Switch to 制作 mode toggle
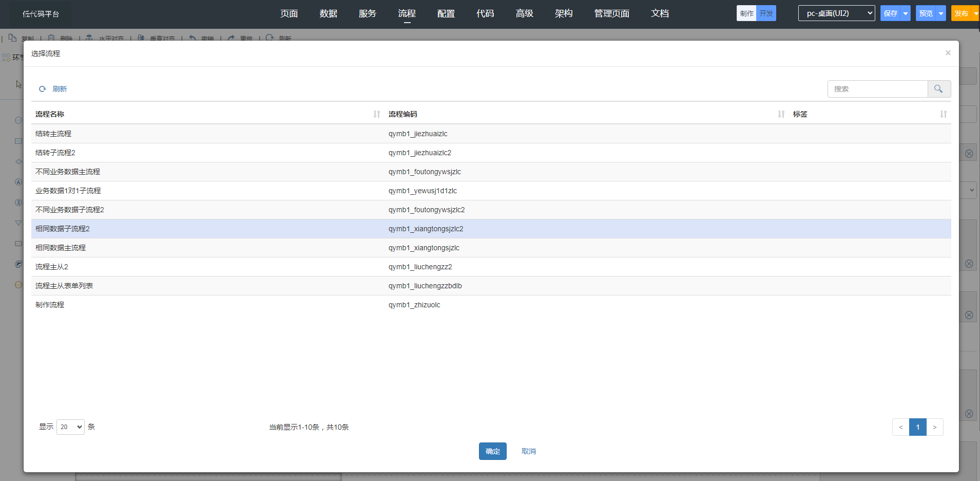This screenshot has height=481, width=980. tap(746, 13)
